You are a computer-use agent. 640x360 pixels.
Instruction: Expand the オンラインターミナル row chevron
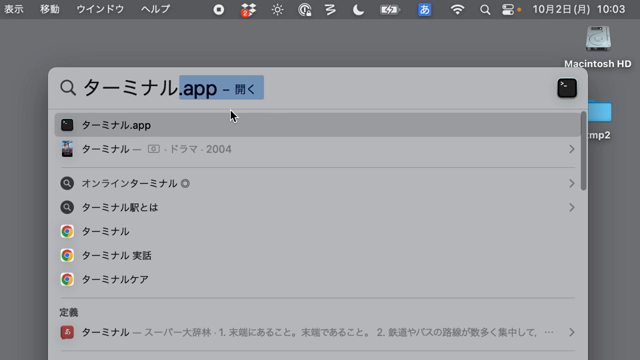pos(571,184)
